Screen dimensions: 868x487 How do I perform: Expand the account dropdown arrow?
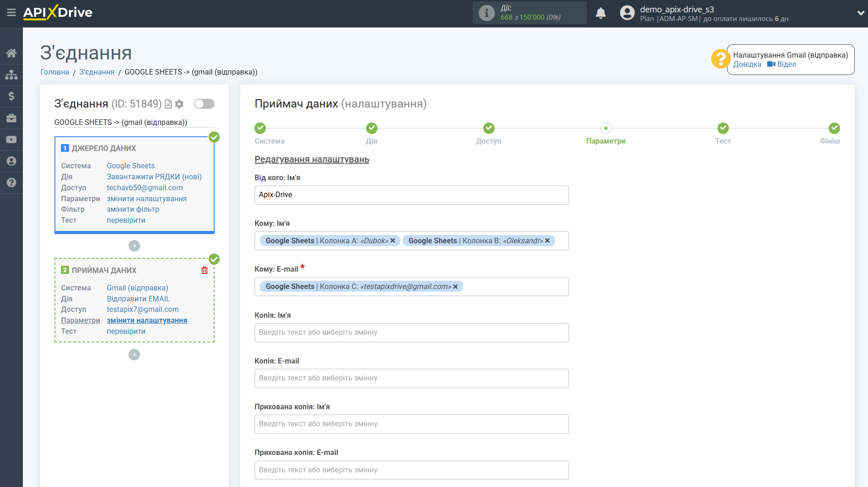[x=860, y=13]
